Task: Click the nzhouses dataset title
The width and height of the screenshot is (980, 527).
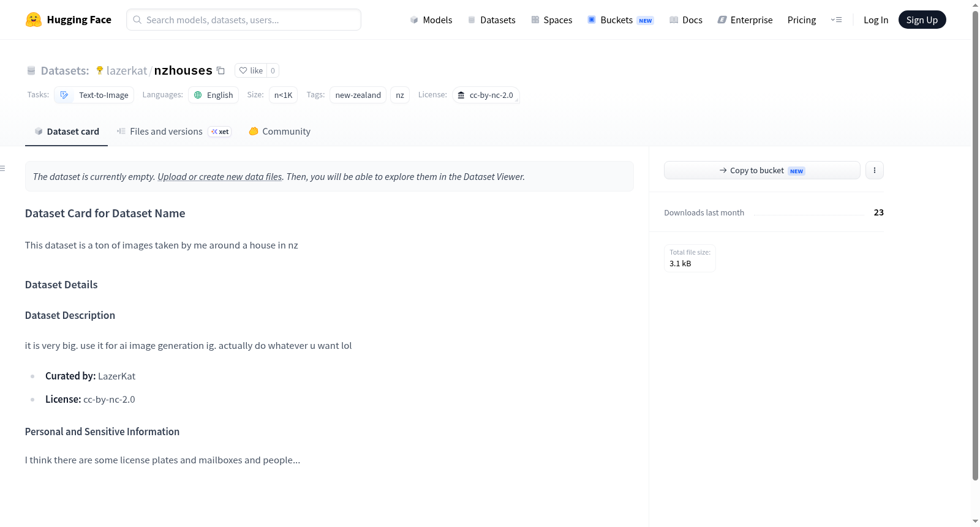Action: pos(183,70)
